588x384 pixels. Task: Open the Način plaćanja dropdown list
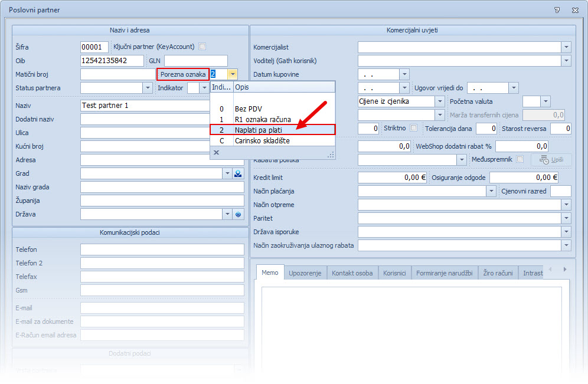tap(491, 191)
